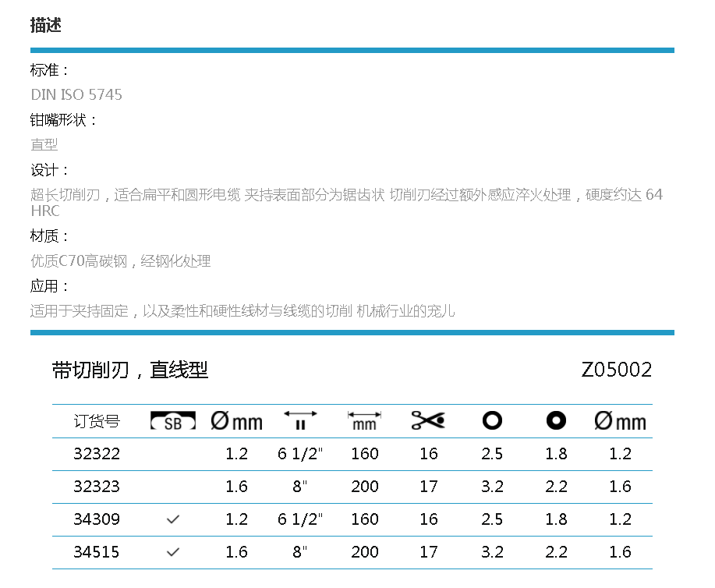Click the thin-ring soft wire icon
Screen dimensions: 715x588
click(492, 421)
